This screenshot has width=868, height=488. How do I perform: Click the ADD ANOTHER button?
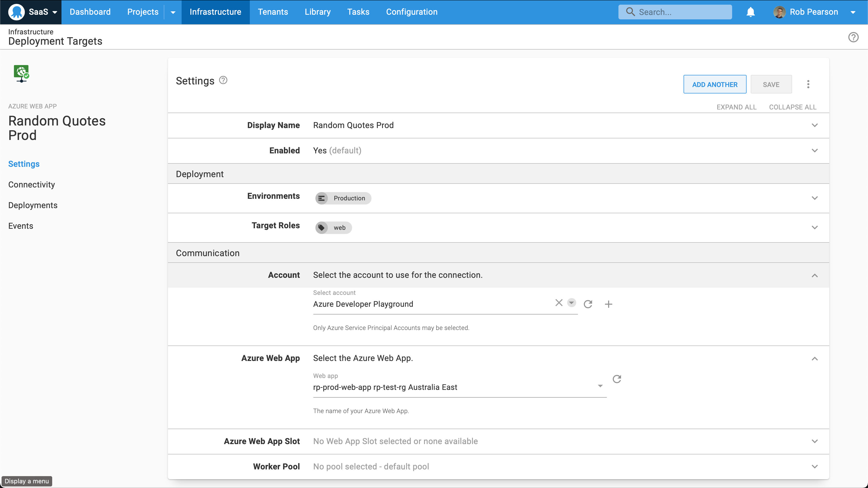715,84
